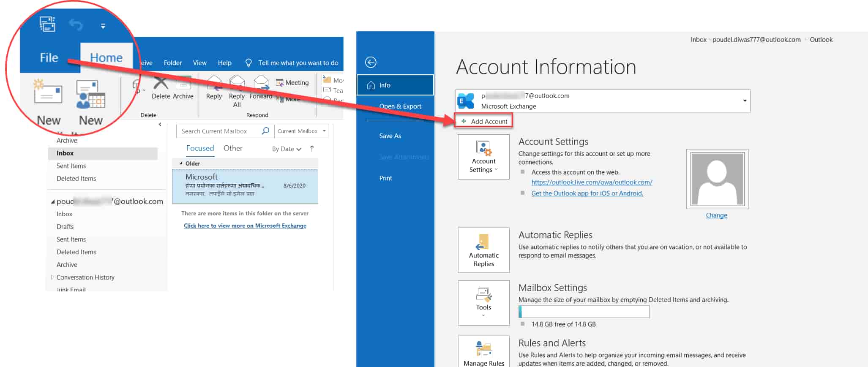Open the Automatic Replies icon button

pyautogui.click(x=483, y=250)
